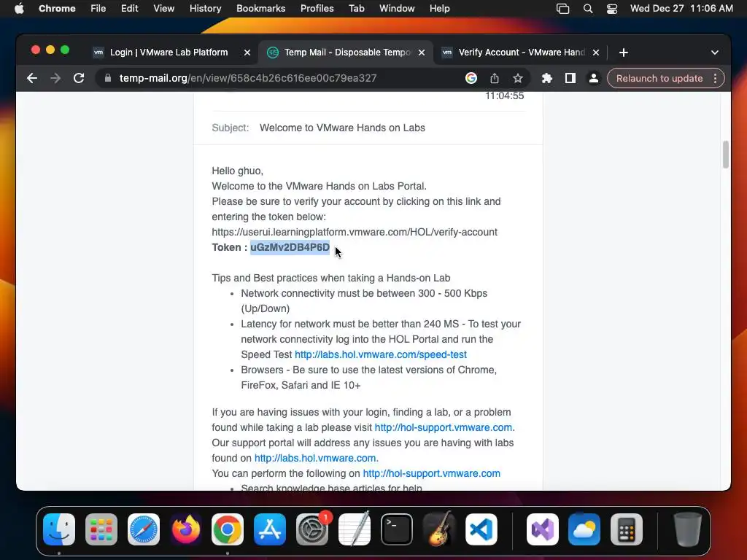Open Control Center icon

coord(612,9)
